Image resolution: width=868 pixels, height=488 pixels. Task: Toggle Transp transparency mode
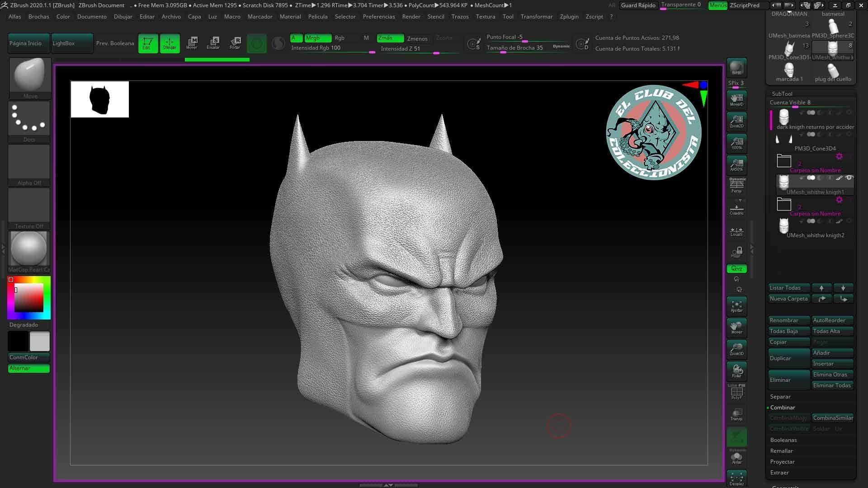pos(736,414)
